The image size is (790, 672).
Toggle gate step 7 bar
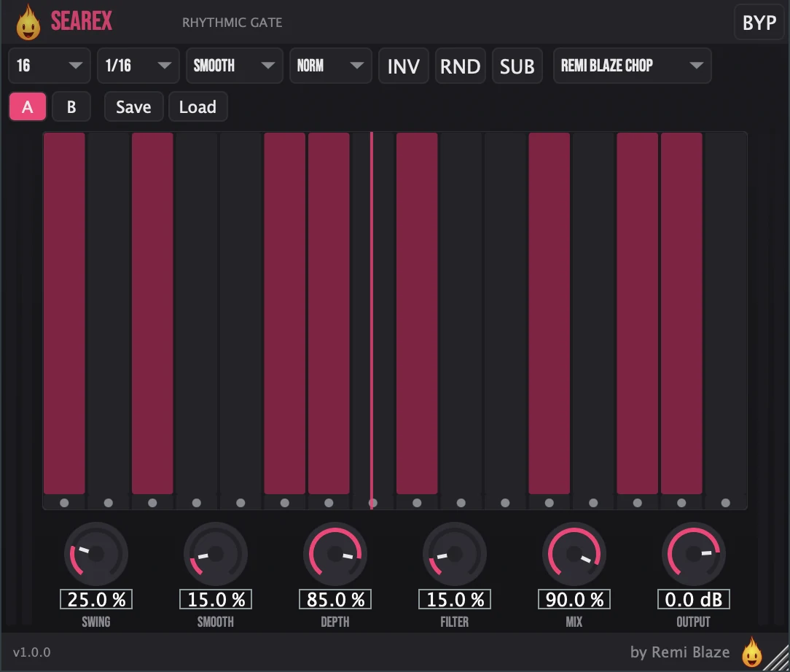point(329,313)
